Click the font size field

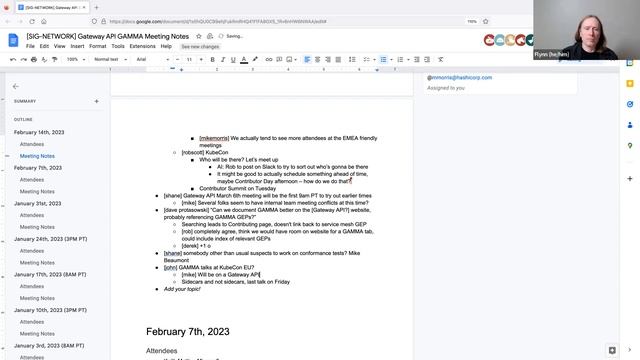pos(189,60)
